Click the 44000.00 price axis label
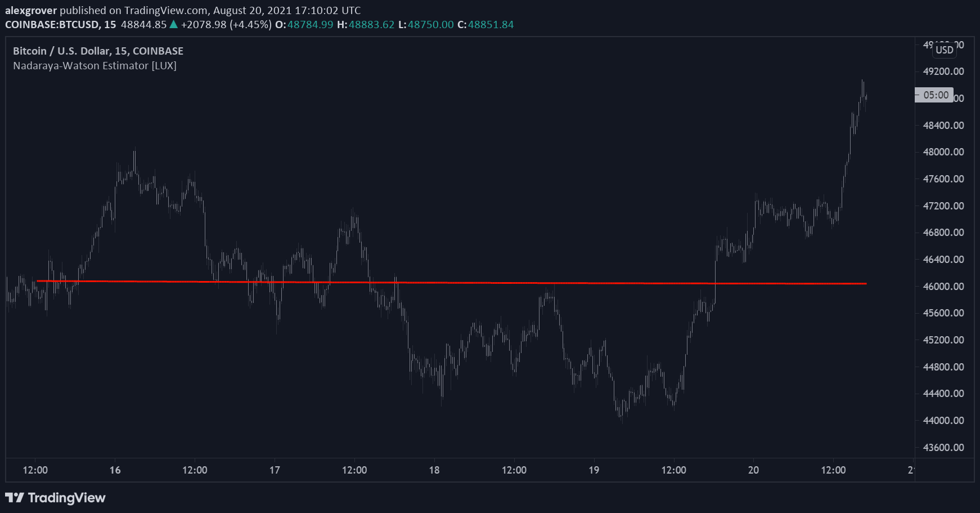The width and height of the screenshot is (980, 513). tap(943, 421)
